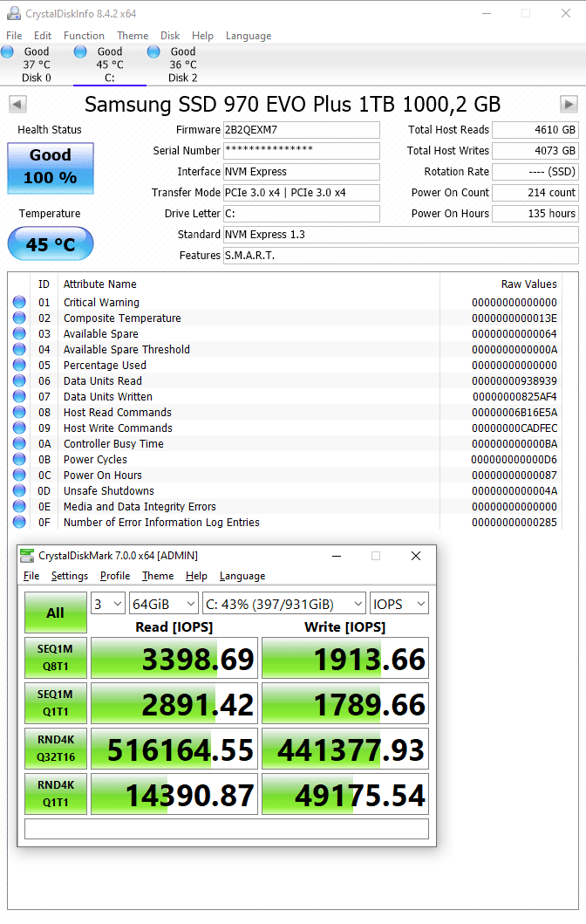
Task: Click status orb for Host Write Commands
Action: click(19, 428)
